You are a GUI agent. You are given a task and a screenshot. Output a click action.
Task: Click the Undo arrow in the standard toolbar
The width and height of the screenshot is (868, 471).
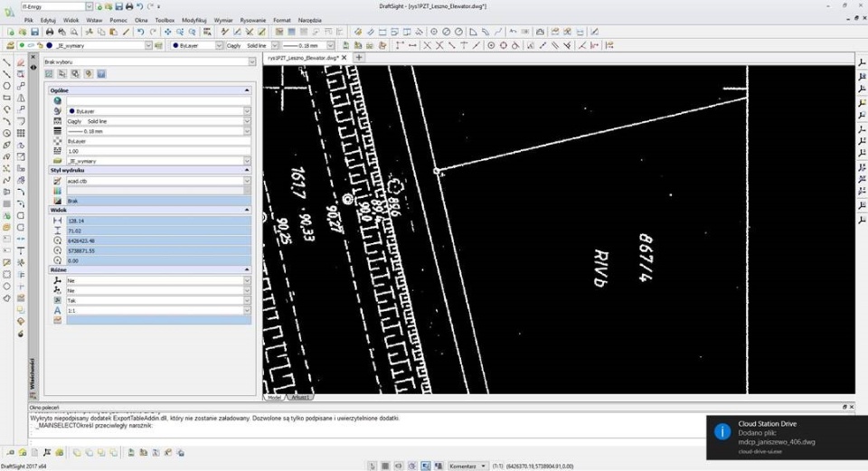pyautogui.click(x=141, y=33)
